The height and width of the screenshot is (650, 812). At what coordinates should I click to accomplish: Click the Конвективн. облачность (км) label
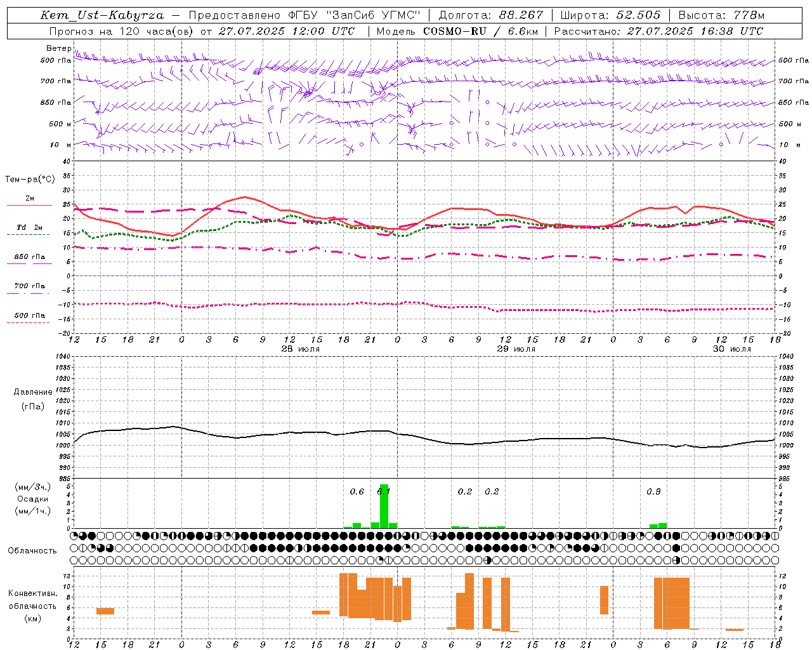point(32,606)
